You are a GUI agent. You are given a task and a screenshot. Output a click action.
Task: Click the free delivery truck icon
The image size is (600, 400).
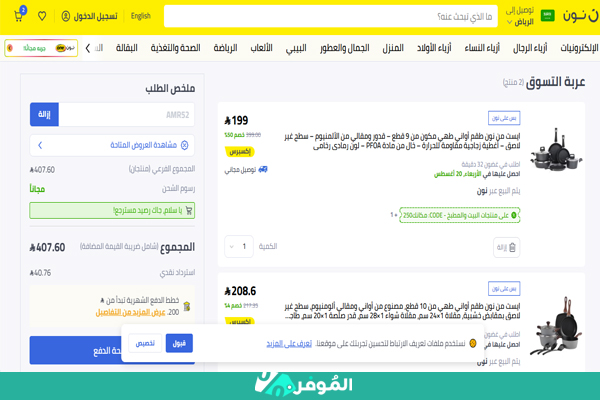point(263,169)
